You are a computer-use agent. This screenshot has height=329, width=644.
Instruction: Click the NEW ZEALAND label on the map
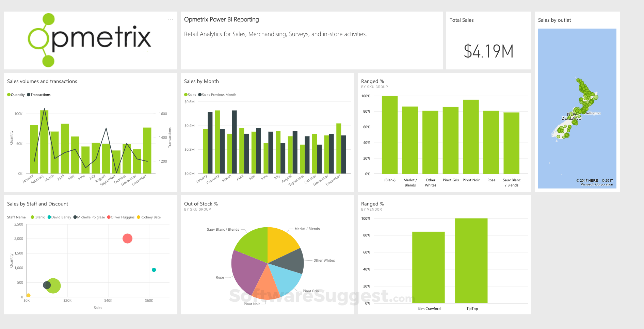pyautogui.click(x=572, y=116)
